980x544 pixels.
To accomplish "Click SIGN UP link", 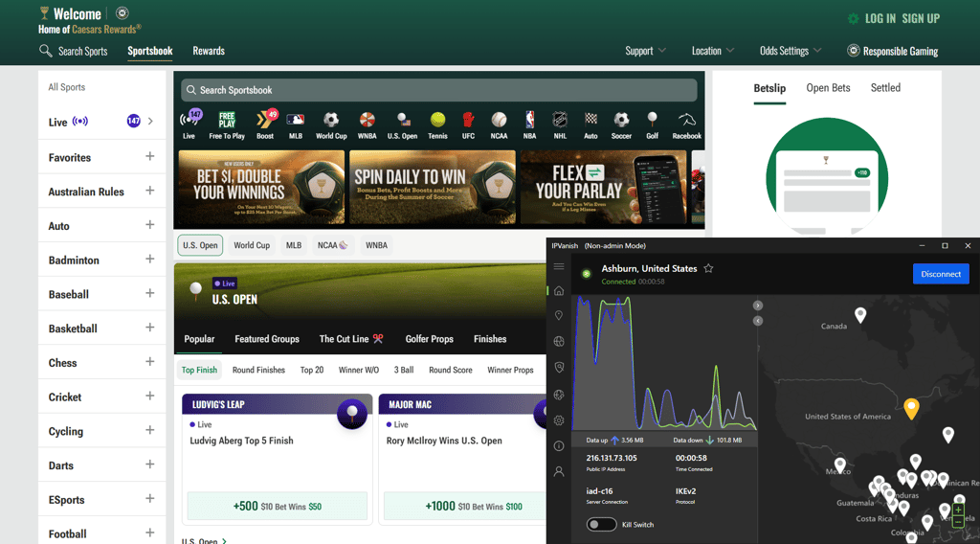I will 921,19.
